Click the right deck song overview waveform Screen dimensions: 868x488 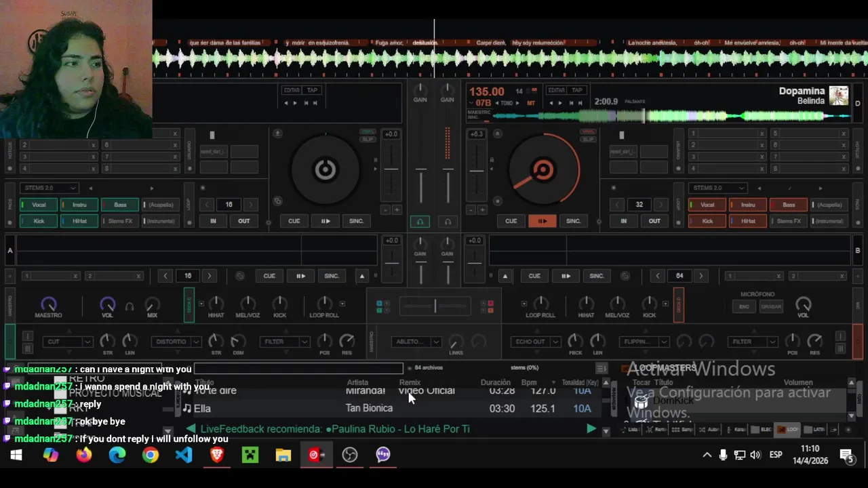[671, 116]
